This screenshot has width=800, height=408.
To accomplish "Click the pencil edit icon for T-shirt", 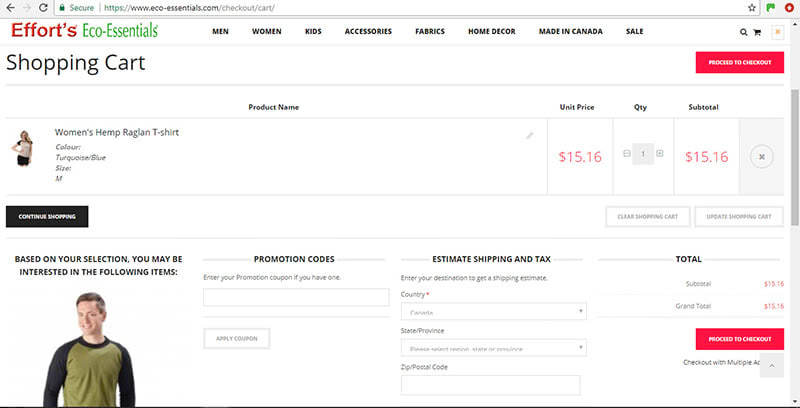I will (x=530, y=135).
